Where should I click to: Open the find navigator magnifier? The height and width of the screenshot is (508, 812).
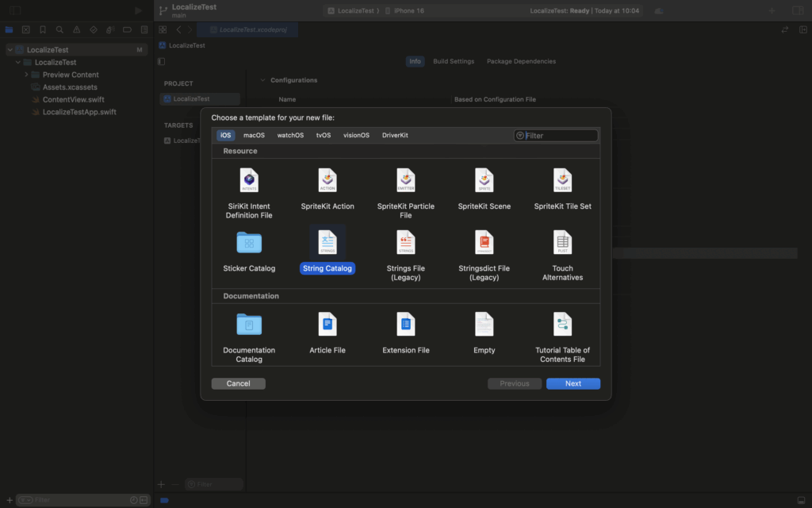(59, 29)
